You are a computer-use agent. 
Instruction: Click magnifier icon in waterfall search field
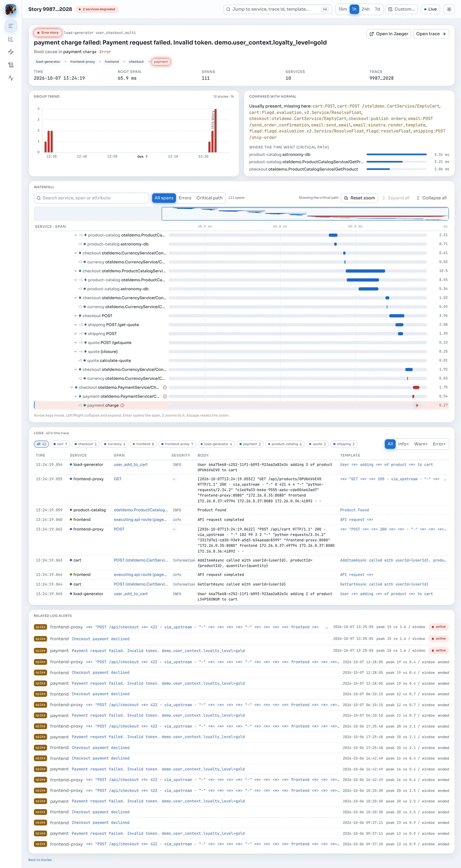(39, 198)
